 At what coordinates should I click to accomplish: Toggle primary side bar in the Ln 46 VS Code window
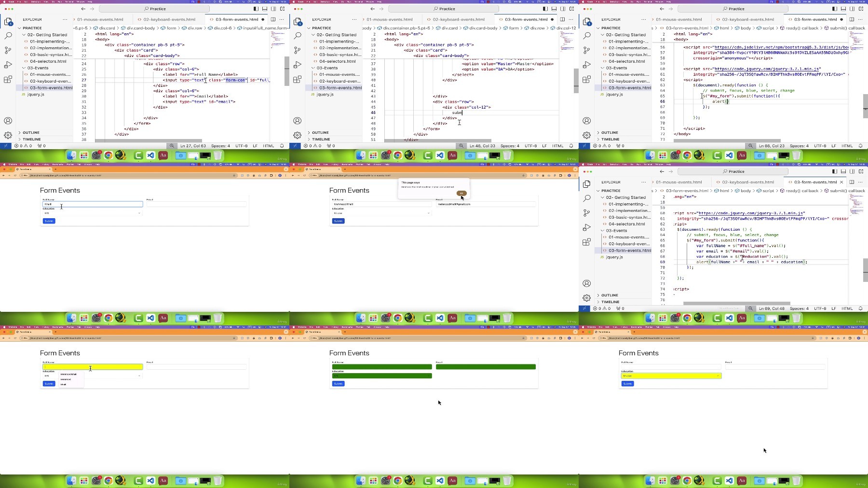(545, 9)
